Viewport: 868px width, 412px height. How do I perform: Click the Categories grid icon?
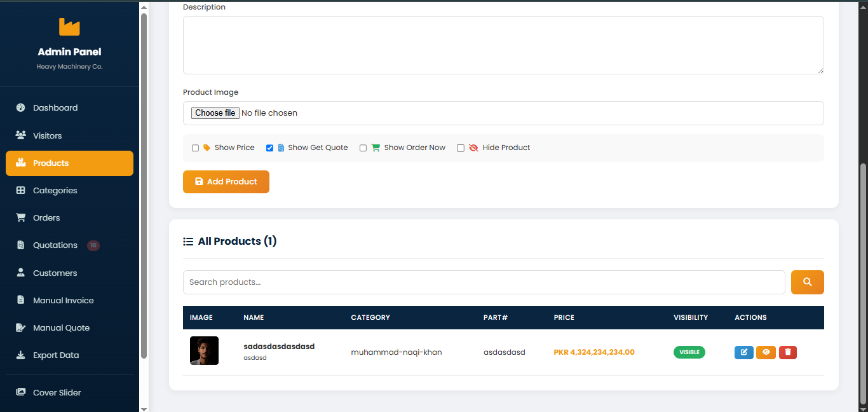20,190
